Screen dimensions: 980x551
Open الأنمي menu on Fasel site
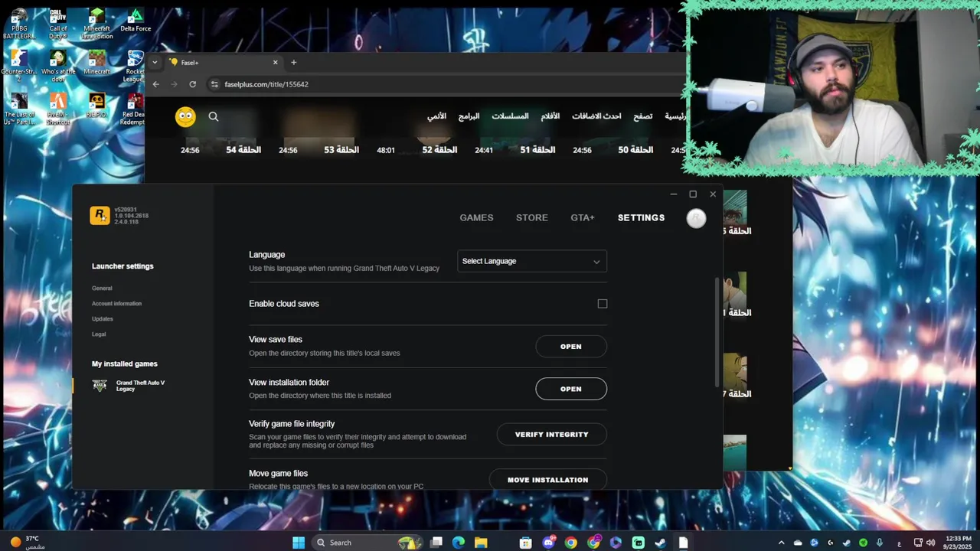[436, 116]
